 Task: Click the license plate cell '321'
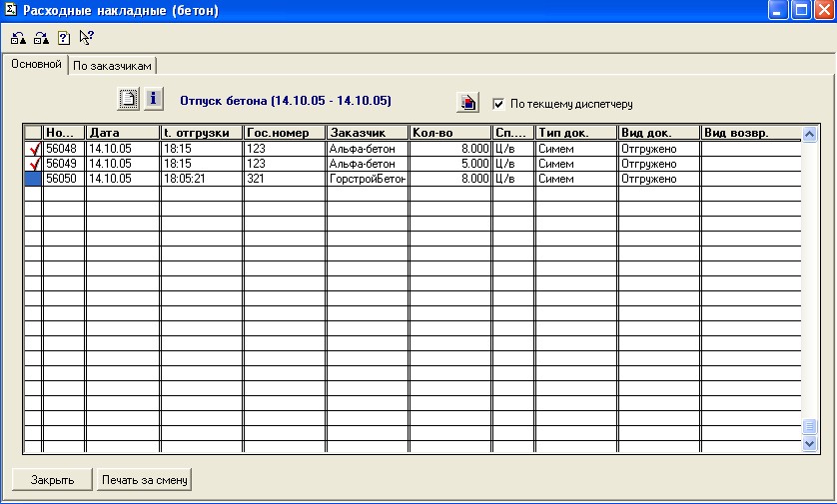285,179
